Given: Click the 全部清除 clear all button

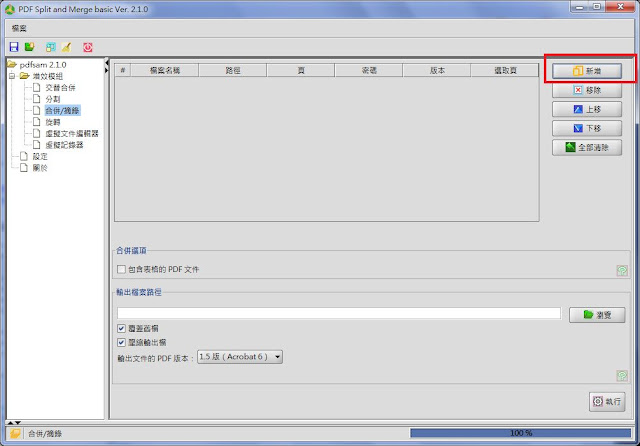Looking at the screenshot, I should (587, 147).
